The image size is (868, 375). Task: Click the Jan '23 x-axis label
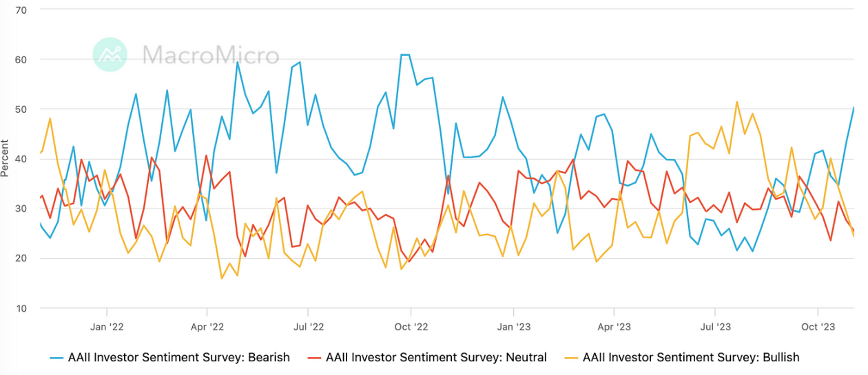coord(515,327)
